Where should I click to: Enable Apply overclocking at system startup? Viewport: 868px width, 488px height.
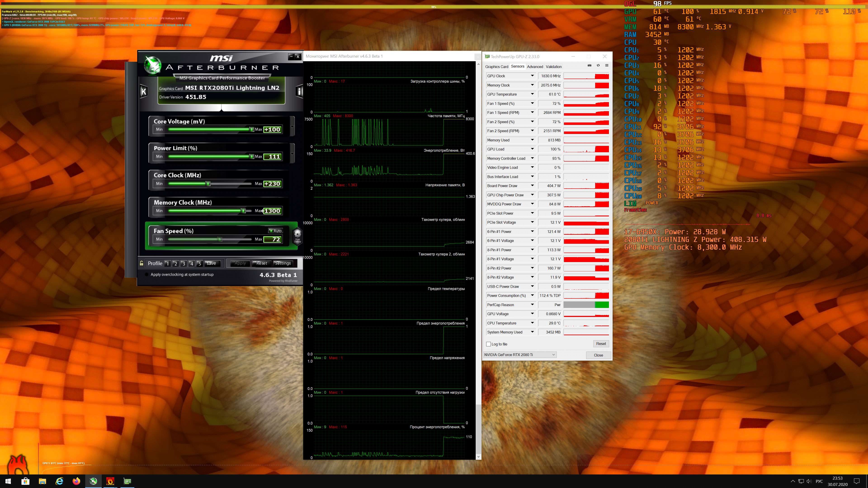[x=146, y=274]
